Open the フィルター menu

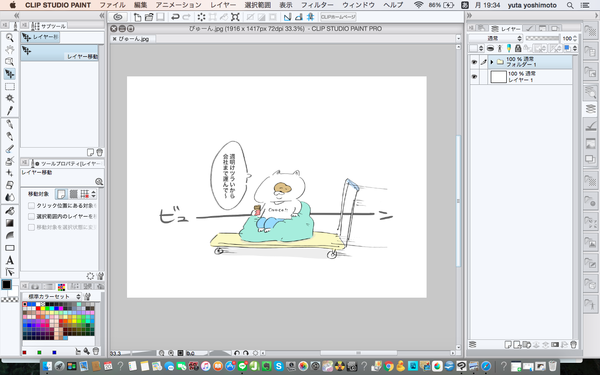pos(317,5)
